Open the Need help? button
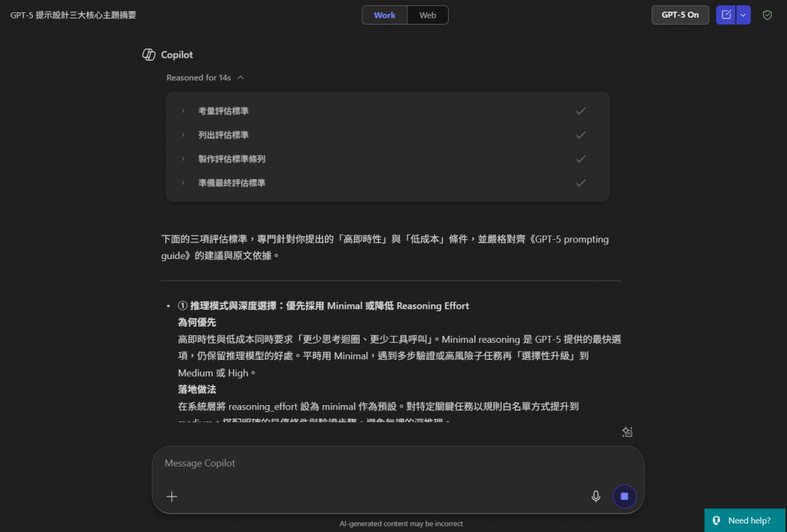787x532 pixels. pyautogui.click(x=745, y=520)
